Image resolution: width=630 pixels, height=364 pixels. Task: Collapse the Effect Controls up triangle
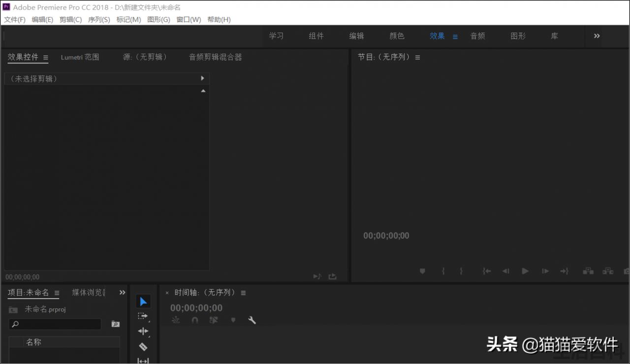(x=203, y=91)
